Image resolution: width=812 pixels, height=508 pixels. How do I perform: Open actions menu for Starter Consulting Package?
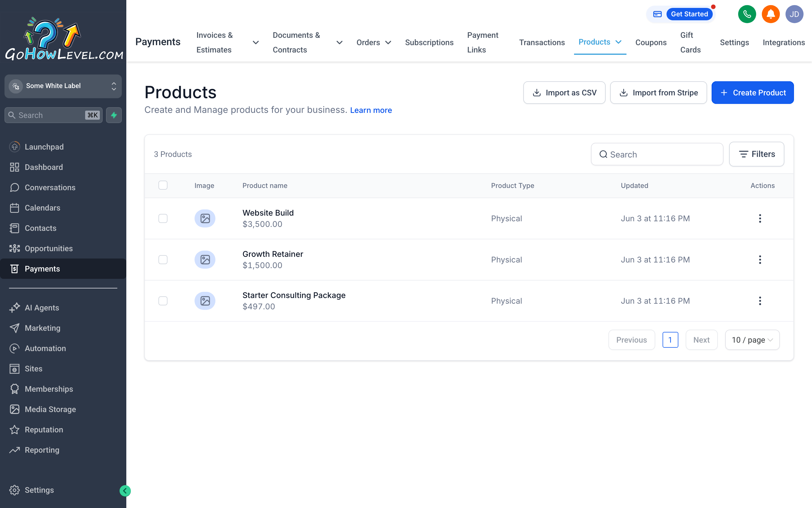click(x=760, y=301)
